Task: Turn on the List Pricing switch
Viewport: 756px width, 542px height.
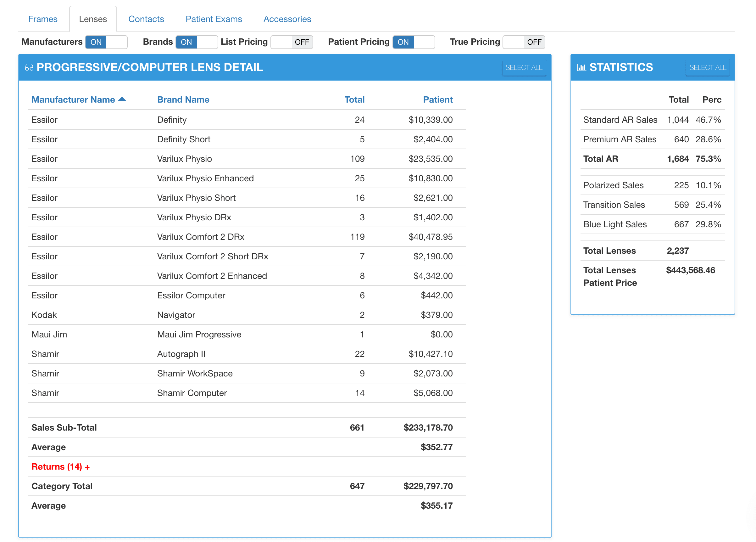Action: coord(292,42)
